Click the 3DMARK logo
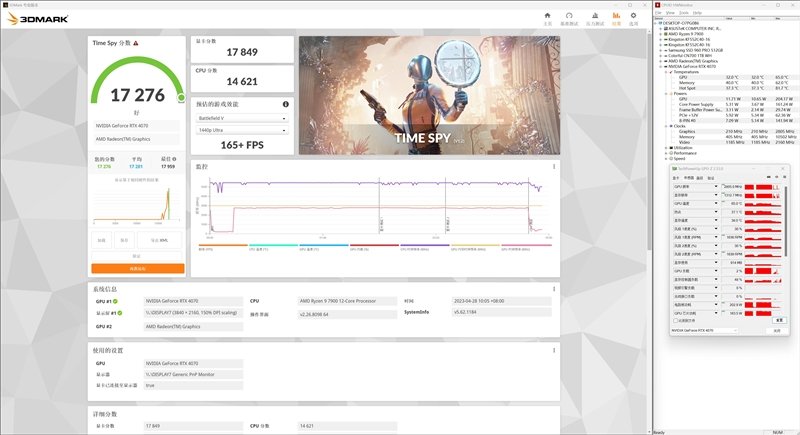This screenshot has width=800, height=435. tap(38, 19)
